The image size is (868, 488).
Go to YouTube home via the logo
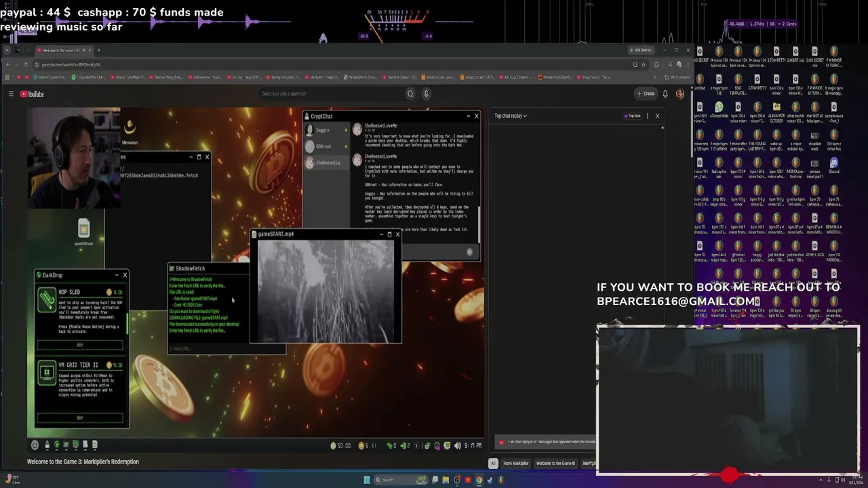[x=32, y=94]
